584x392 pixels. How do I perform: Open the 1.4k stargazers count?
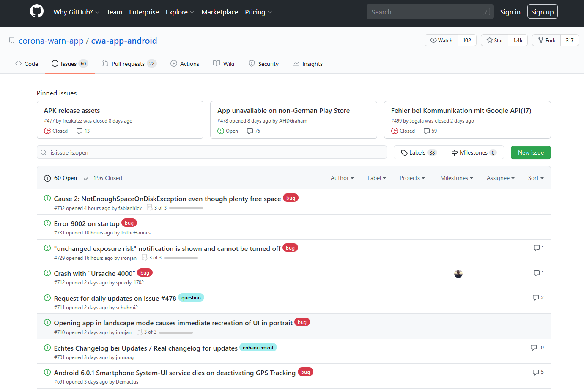coord(518,40)
